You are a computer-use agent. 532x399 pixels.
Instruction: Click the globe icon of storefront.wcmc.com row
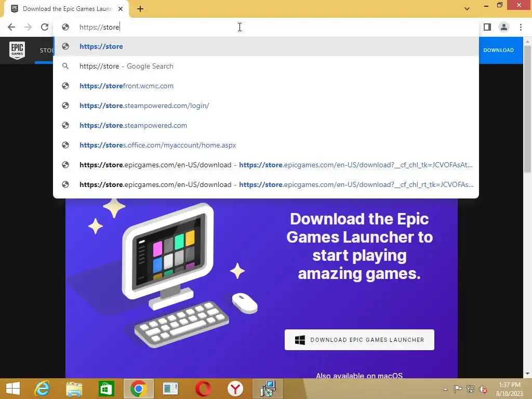tap(65, 86)
